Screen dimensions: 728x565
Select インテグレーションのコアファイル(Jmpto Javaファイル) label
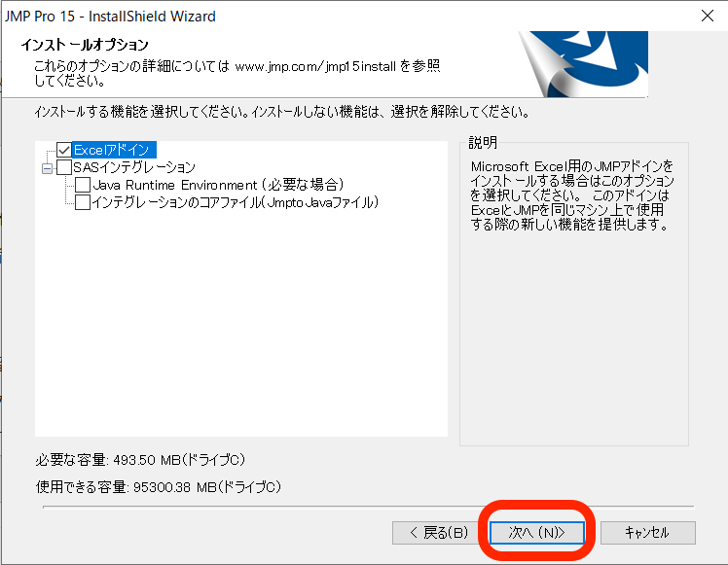click(235, 202)
